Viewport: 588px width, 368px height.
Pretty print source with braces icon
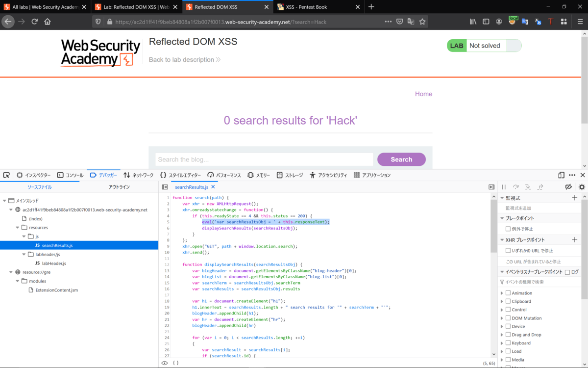point(176,363)
